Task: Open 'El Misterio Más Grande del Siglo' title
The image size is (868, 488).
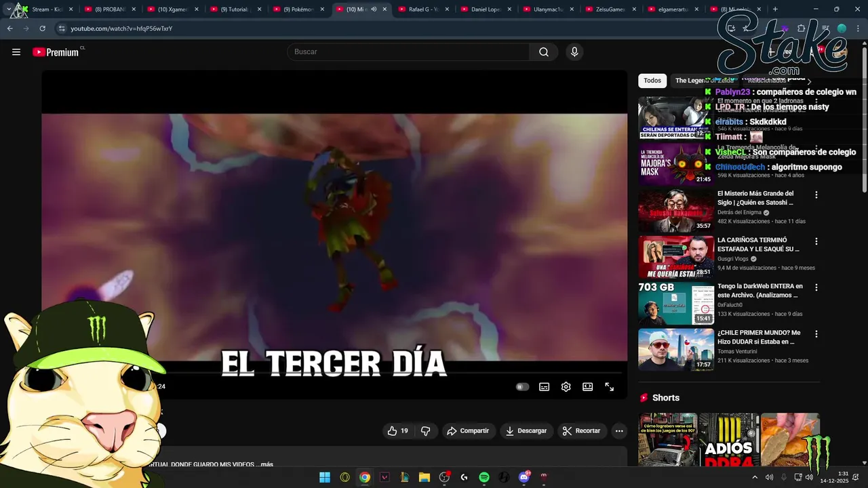Action: coord(755,198)
